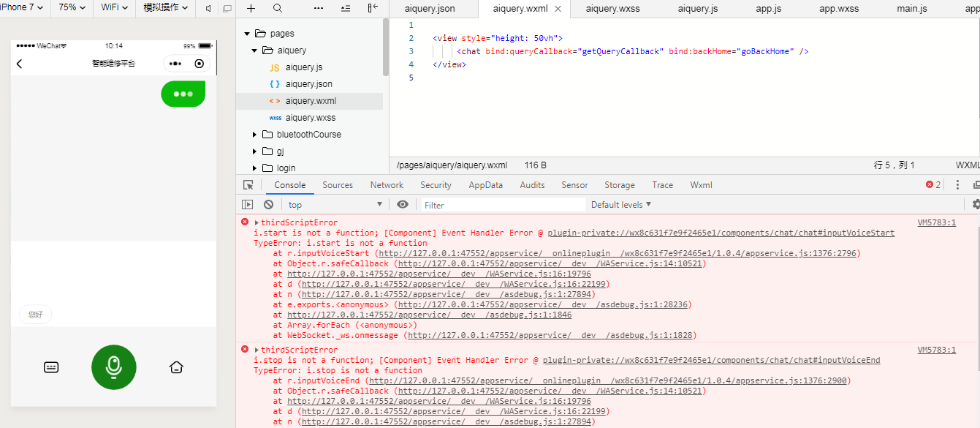Screen dimensions: 980x428
Task: Activate the inspect element picker
Action: pos(248,185)
